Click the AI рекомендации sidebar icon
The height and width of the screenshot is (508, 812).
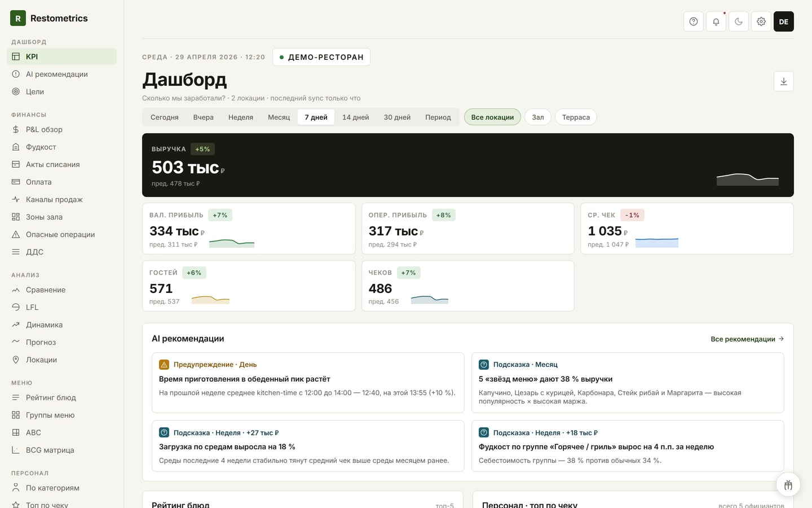[16, 74]
